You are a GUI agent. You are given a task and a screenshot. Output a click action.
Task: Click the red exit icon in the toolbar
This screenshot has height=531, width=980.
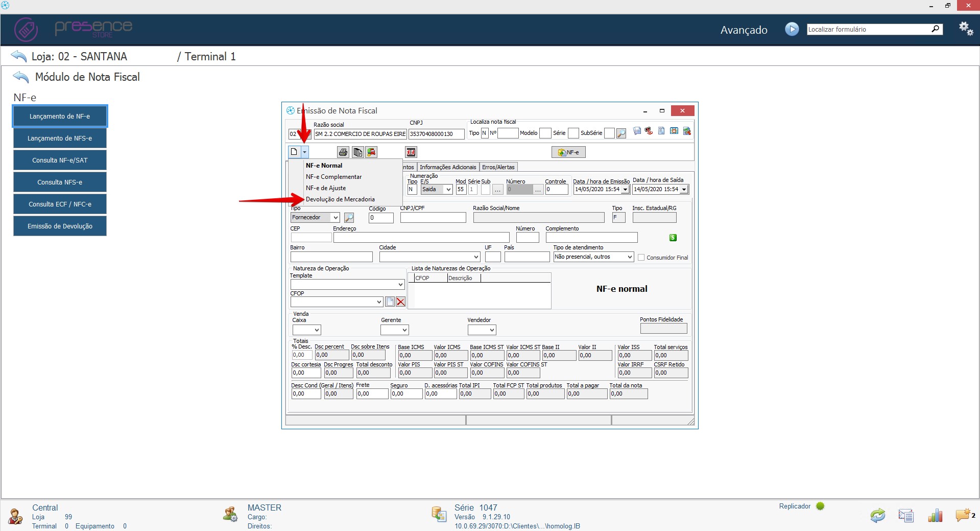coord(411,152)
